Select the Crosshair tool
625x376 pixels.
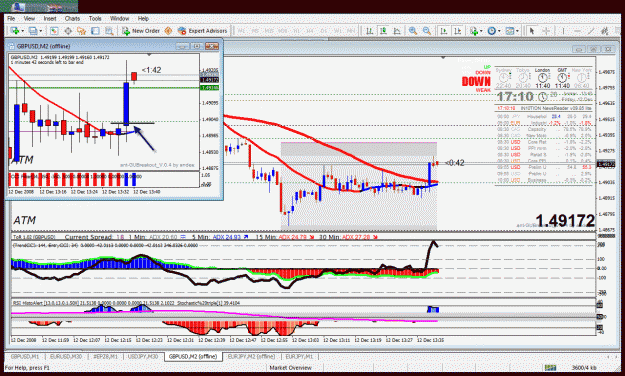coord(546,31)
